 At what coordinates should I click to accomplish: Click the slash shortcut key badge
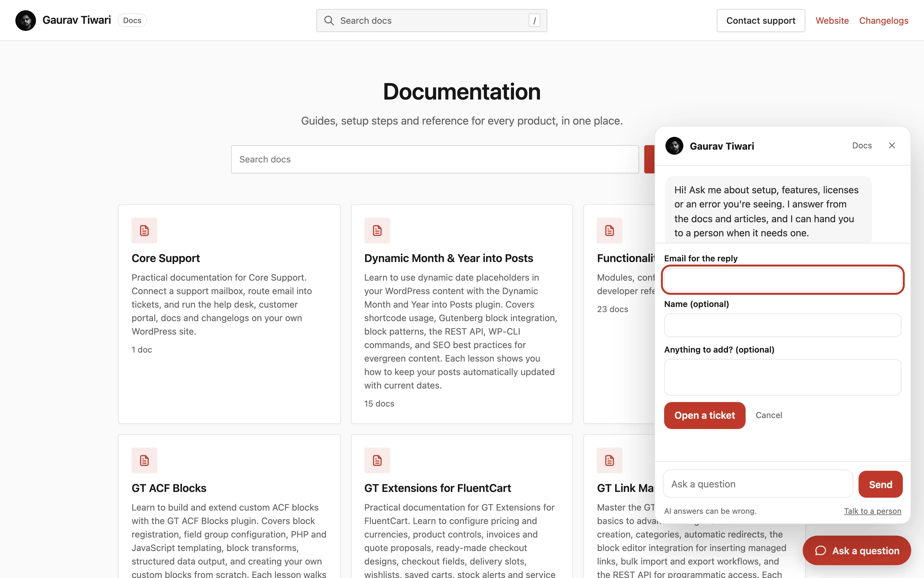(x=534, y=20)
